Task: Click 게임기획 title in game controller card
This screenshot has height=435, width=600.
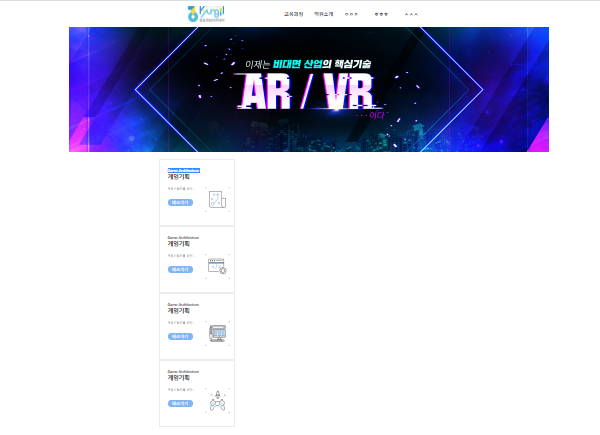Action: 179,377
